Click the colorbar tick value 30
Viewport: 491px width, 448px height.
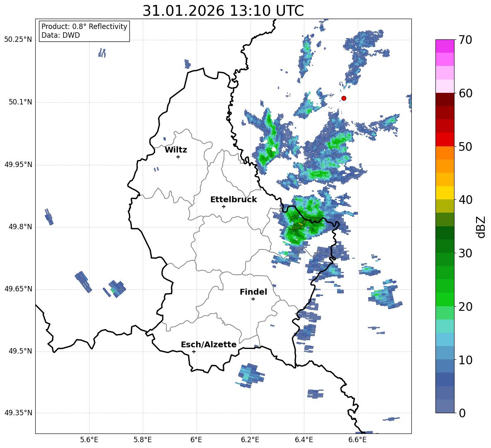466,253
